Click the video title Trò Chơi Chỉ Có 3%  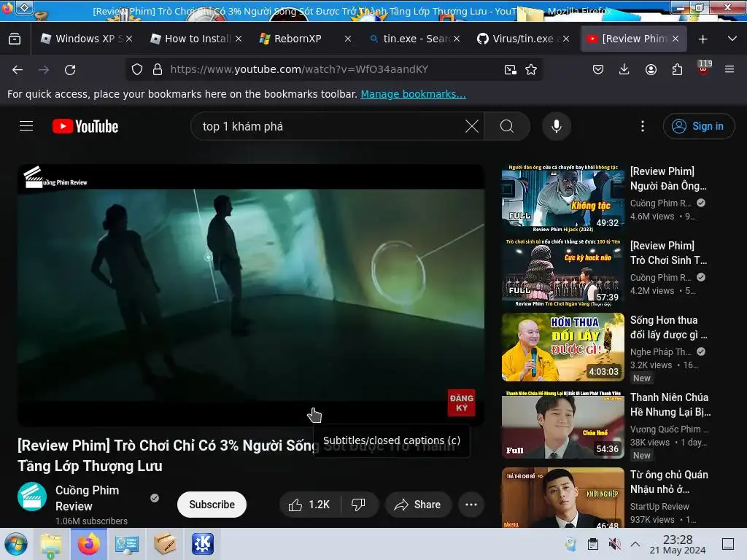tap(164, 456)
